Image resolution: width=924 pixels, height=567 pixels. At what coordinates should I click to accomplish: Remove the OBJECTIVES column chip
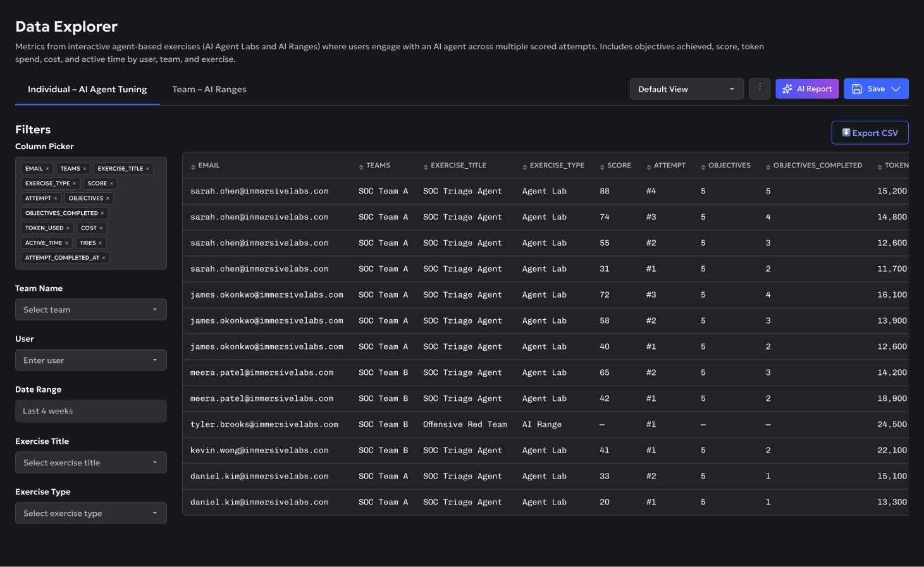(x=108, y=198)
